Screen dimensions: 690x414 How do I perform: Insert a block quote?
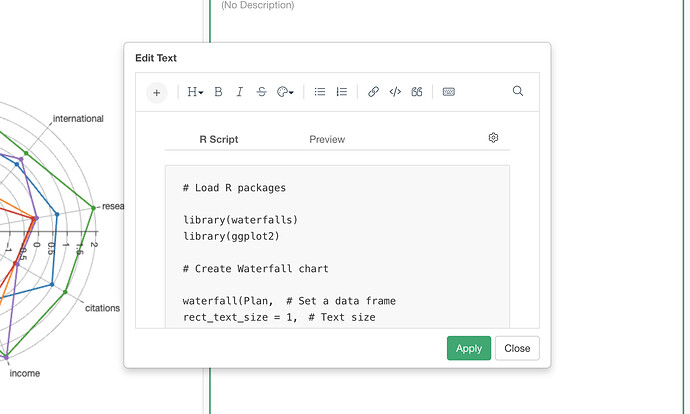coord(417,92)
